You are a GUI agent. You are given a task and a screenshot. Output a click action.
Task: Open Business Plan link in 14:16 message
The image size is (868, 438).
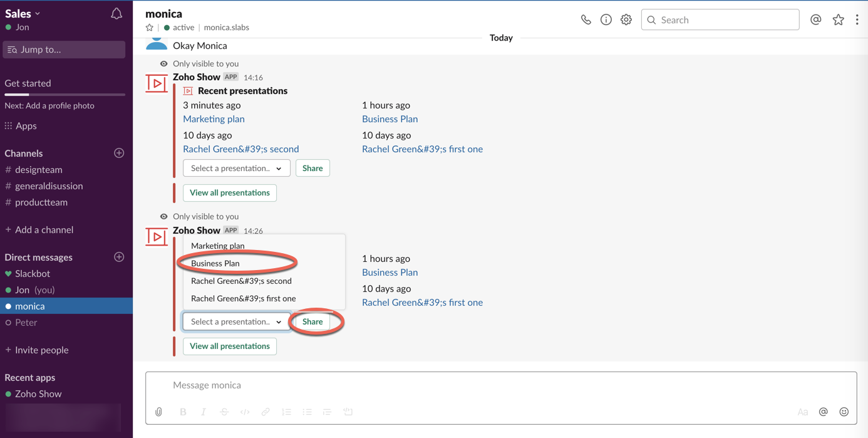[x=390, y=118]
